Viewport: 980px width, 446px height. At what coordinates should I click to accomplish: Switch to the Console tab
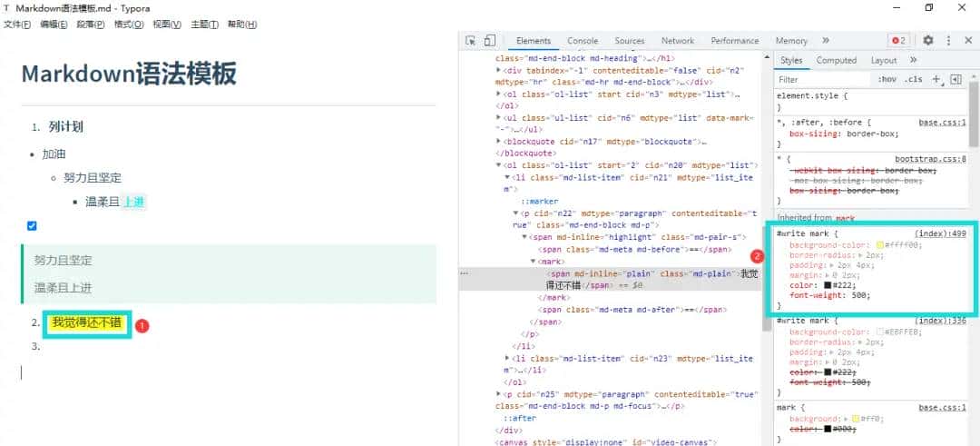click(x=583, y=41)
